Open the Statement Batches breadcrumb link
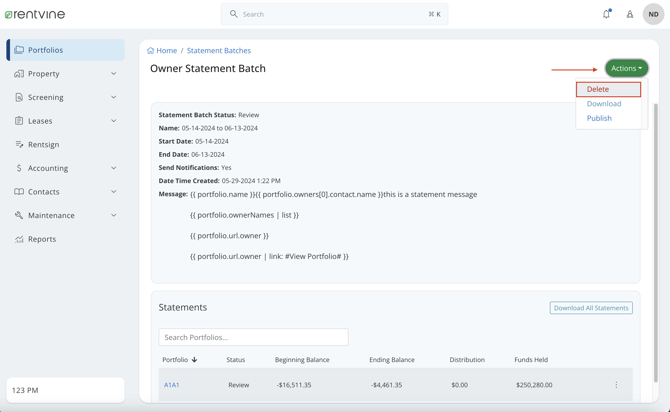Screen dimensions: 670x412 pos(219,50)
